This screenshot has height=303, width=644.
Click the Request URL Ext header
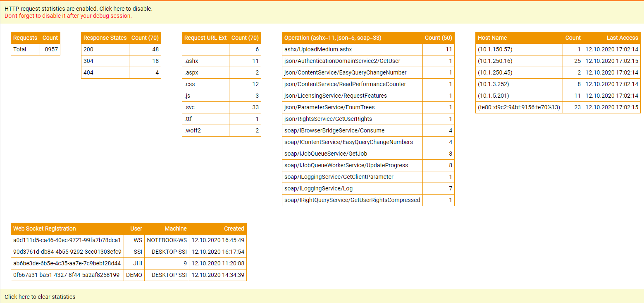(x=205, y=38)
